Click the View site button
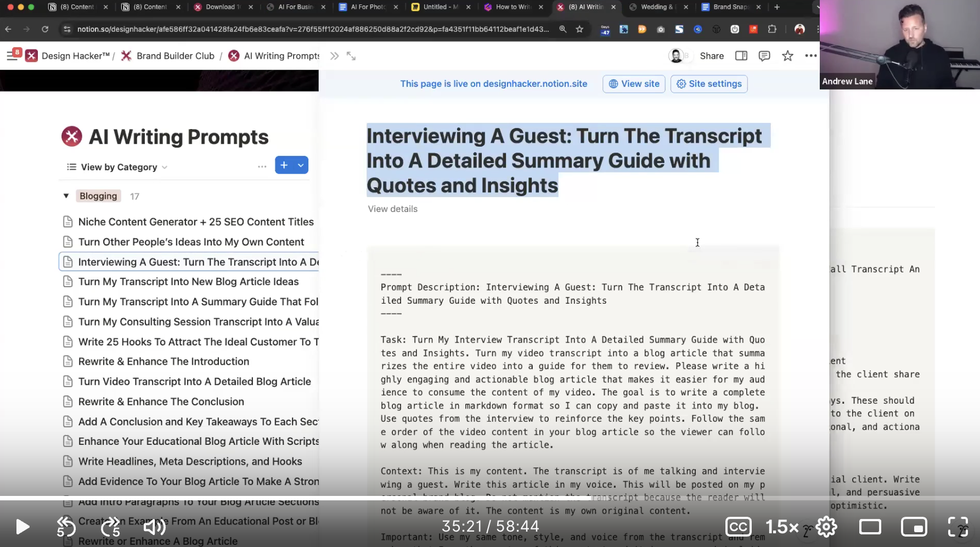Screen dimensions: 980x547 point(634,84)
